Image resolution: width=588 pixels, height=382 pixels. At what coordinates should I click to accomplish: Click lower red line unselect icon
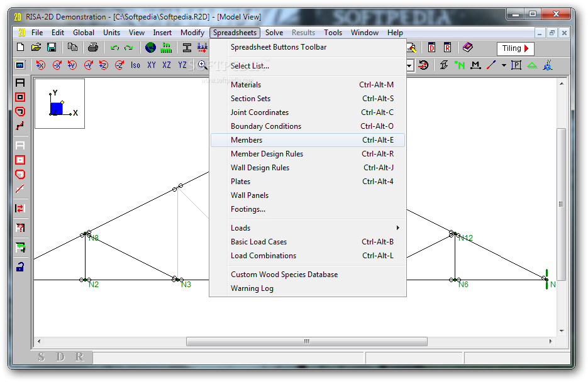[20, 188]
